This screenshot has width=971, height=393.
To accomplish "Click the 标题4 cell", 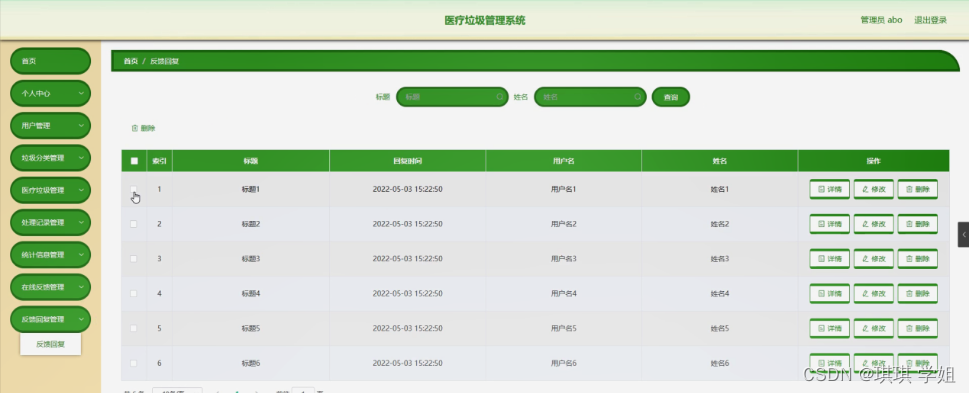I will point(251,293).
